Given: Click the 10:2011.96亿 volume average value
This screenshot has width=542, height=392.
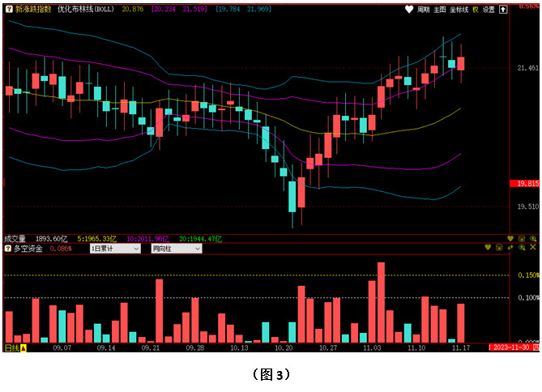Looking at the screenshot, I should click(148, 239).
